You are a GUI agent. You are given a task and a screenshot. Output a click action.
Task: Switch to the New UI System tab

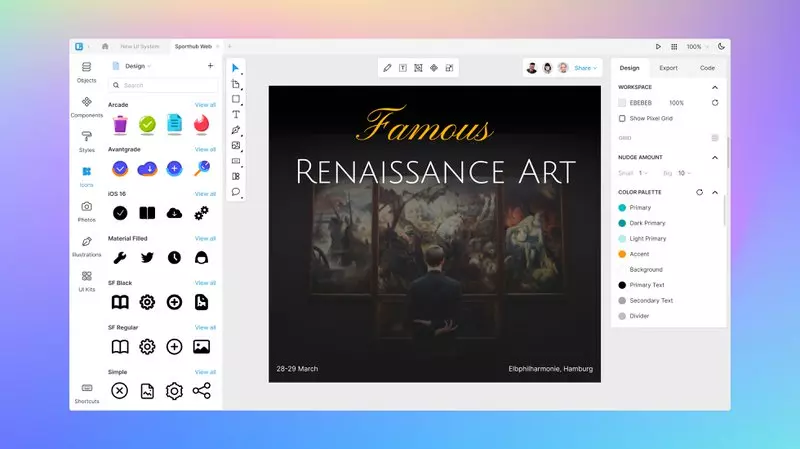140,46
